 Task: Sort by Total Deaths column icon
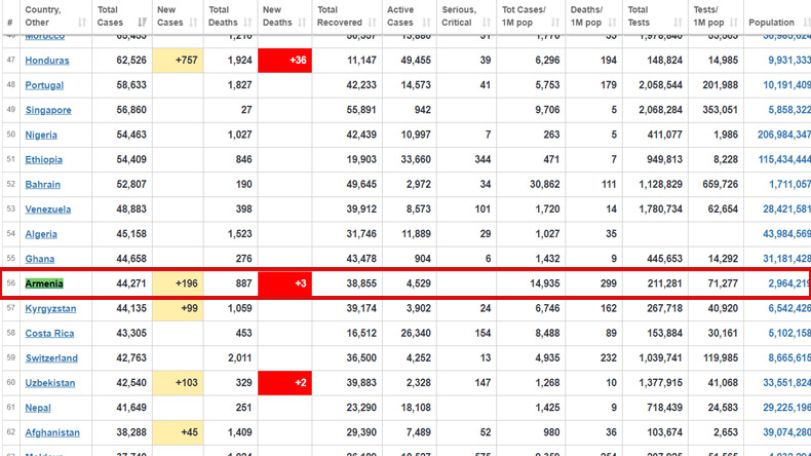pyautogui.click(x=248, y=22)
